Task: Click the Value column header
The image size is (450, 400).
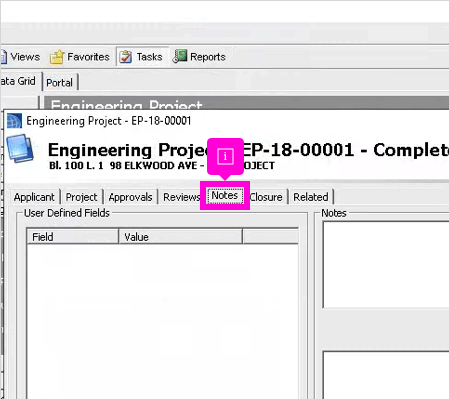Action: (x=180, y=237)
